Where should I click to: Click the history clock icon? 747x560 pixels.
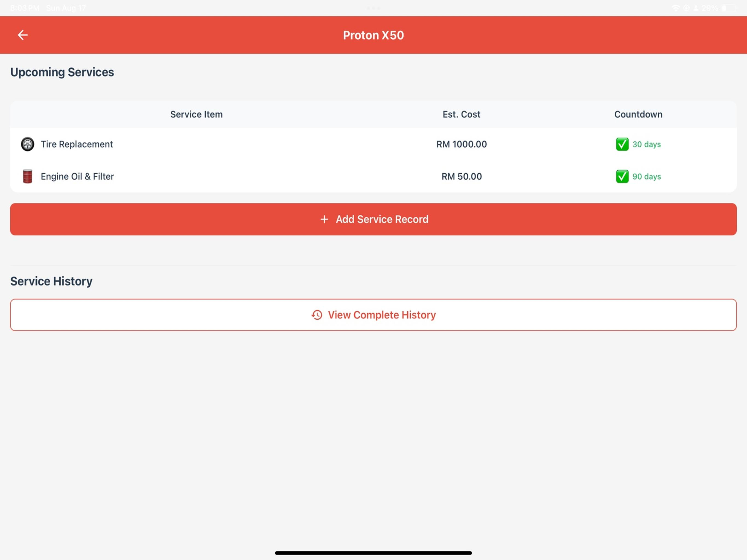[317, 315]
